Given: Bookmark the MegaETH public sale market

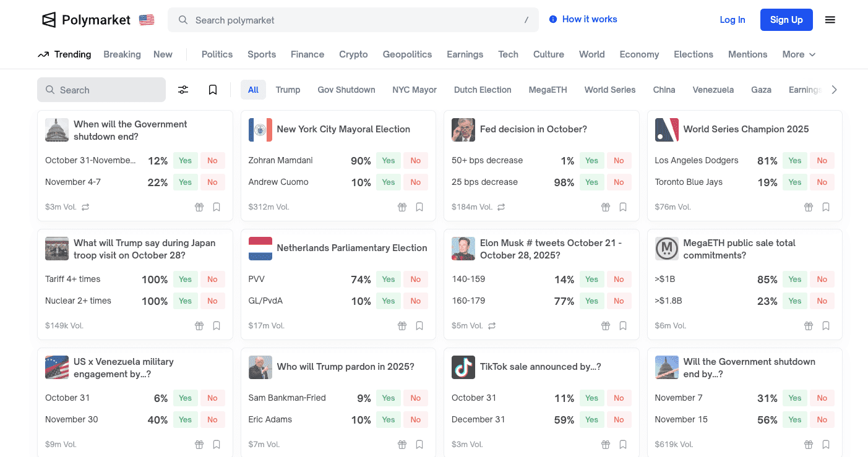Looking at the screenshot, I should (826, 326).
